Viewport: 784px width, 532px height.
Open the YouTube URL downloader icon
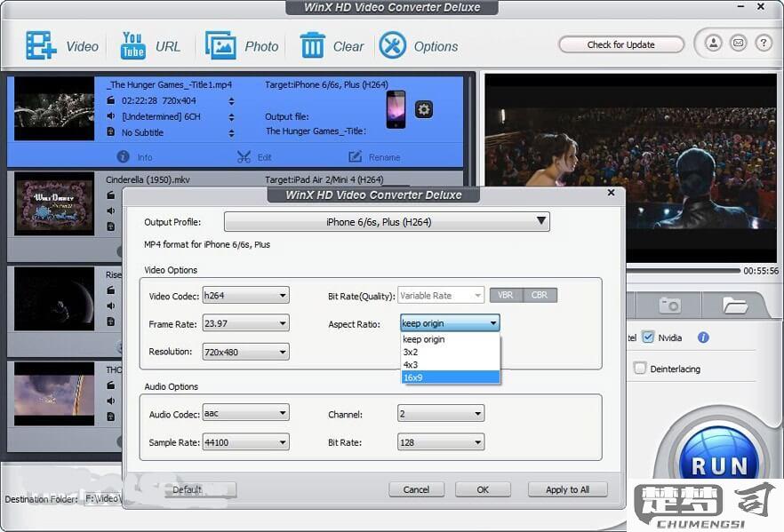point(132,45)
